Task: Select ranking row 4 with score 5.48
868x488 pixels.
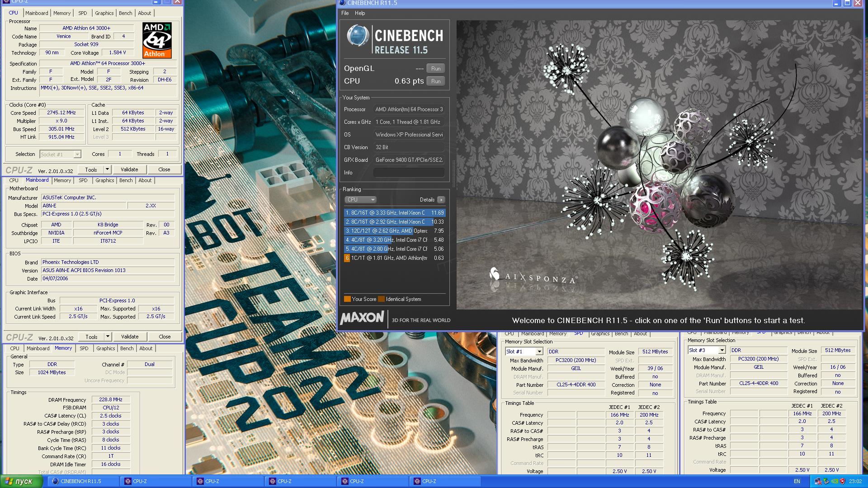Action: (x=394, y=240)
